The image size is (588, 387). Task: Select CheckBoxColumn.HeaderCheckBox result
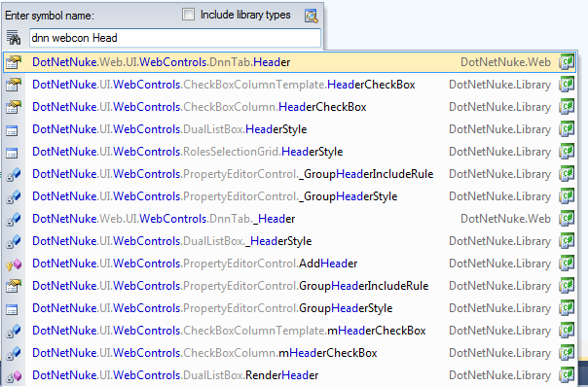pyautogui.click(x=289, y=107)
